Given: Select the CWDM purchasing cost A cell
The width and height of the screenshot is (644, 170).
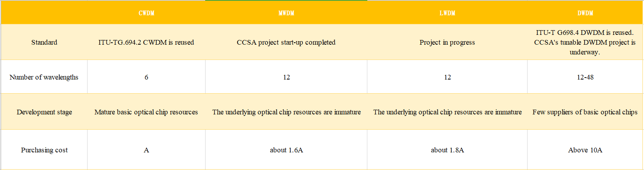Looking at the screenshot, I should (146, 150).
